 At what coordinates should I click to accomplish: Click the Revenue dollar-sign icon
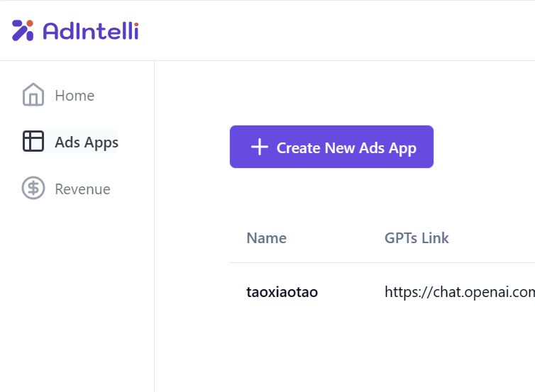point(33,188)
